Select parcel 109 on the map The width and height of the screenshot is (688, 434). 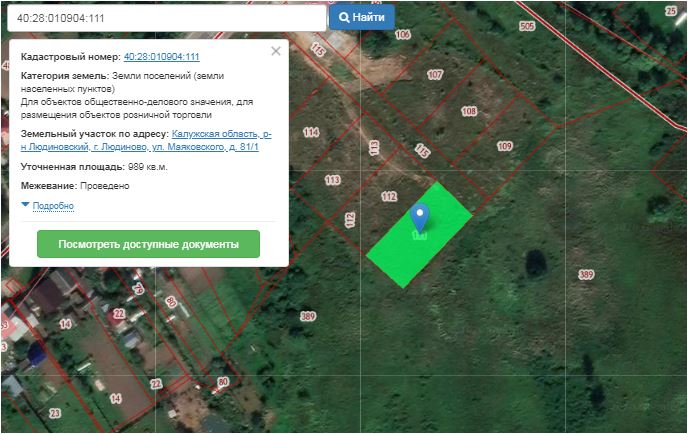[x=504, y=146]
